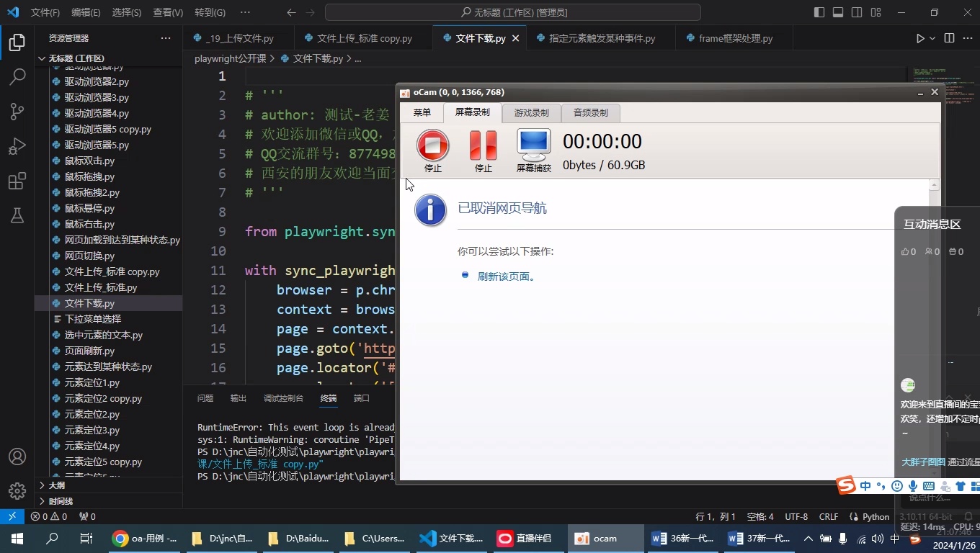The image size is (980, 553).
Task: Toggle punctuation width in the Sogou bar
Action: (x=881, y=486)
